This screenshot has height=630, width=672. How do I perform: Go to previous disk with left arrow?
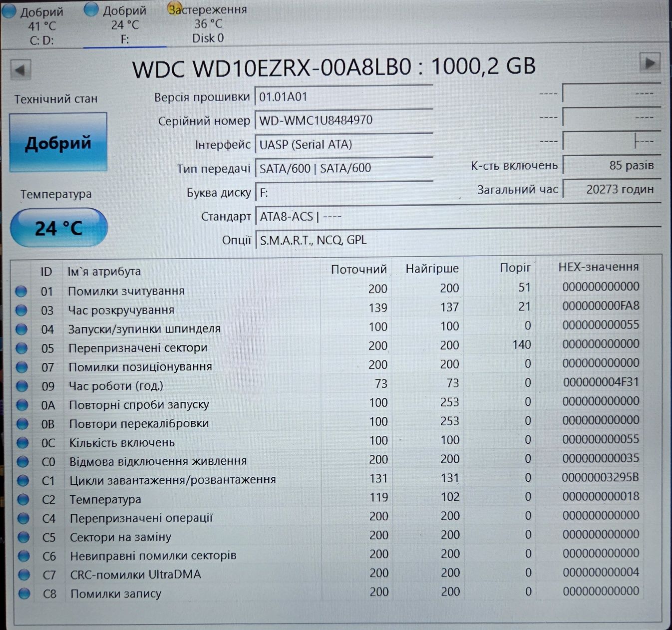click(x=20, y=69)
